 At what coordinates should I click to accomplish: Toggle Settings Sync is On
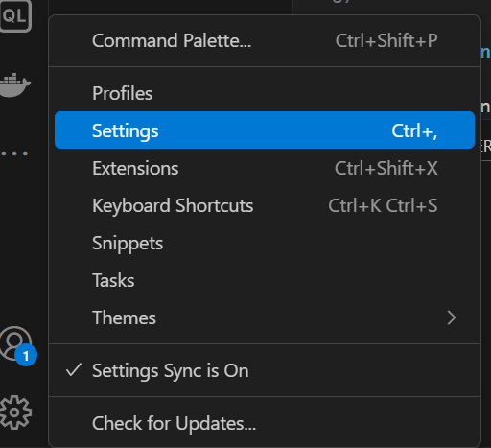click(x=265, y=370)
